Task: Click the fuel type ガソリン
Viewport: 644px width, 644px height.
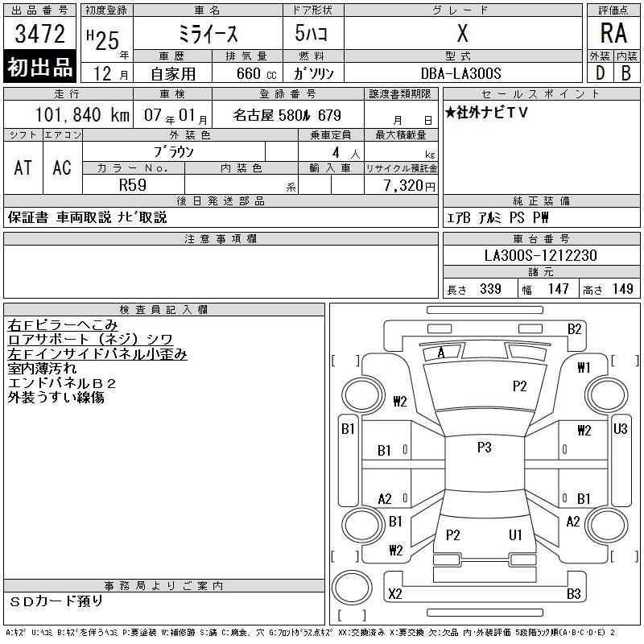Action: pos(313,73)
